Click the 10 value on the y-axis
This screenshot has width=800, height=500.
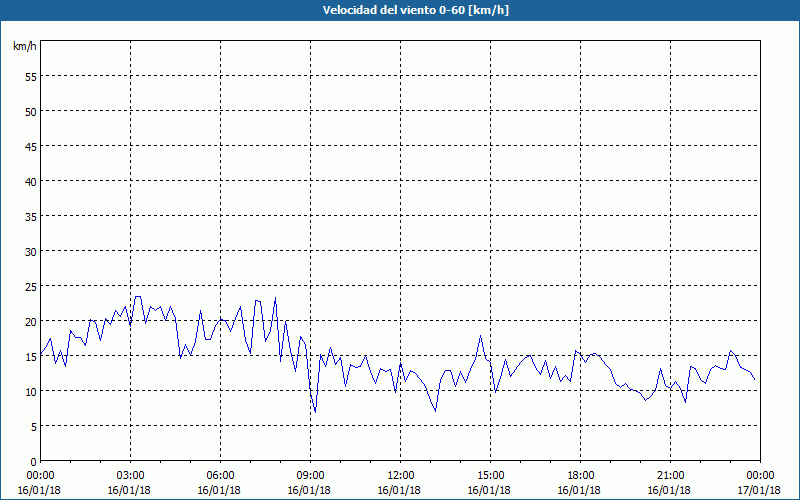pyautogui.click(x=30, y=391)
